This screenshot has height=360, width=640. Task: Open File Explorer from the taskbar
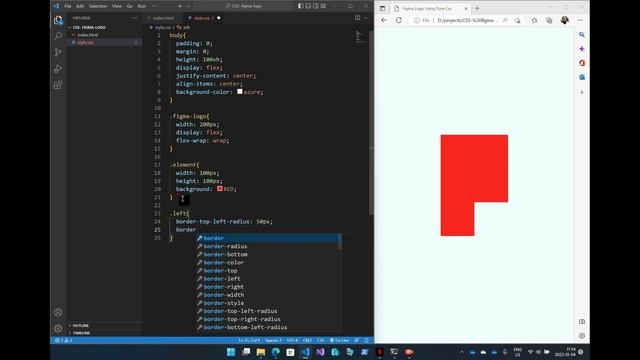pyautogui.click(x=261, y=352)
